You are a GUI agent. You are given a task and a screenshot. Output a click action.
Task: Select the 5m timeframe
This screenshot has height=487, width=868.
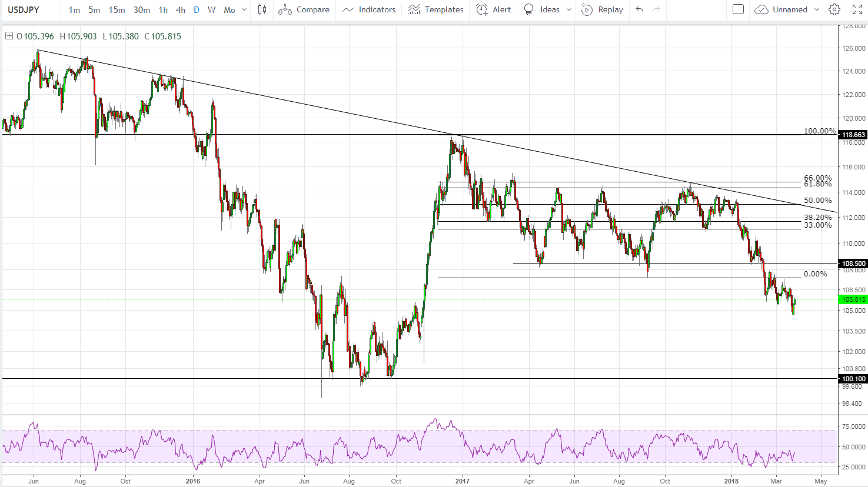[94, 10]
